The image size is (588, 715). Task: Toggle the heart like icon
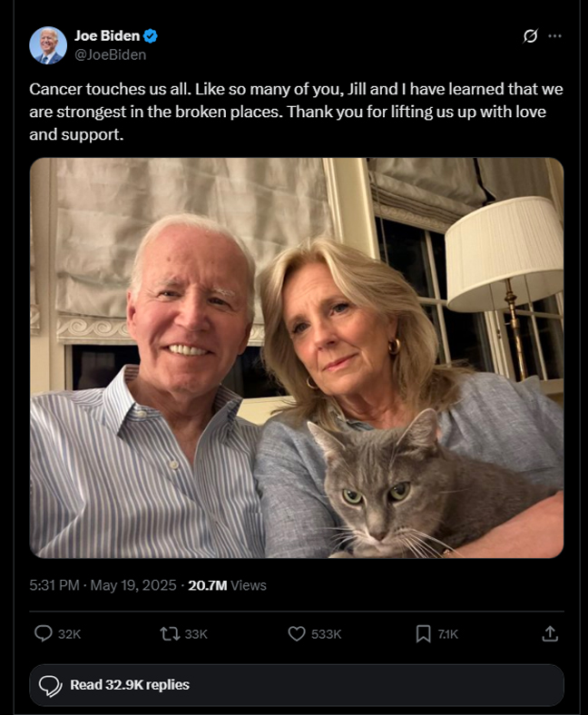[297, 634]
